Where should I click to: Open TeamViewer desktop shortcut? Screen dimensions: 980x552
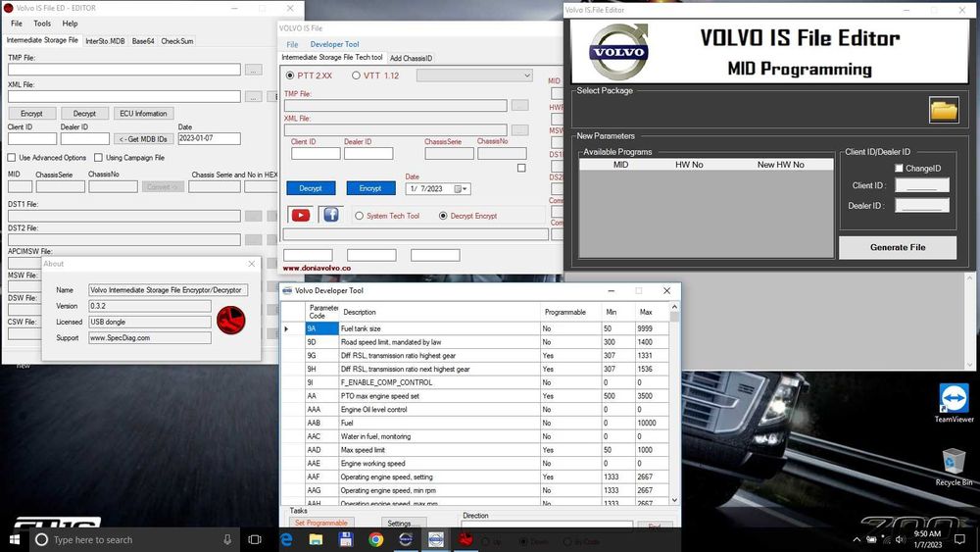(x=954, y=403)
